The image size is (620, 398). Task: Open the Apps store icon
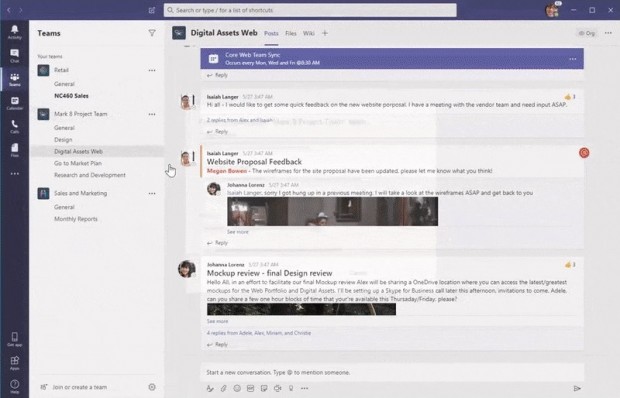15,363
